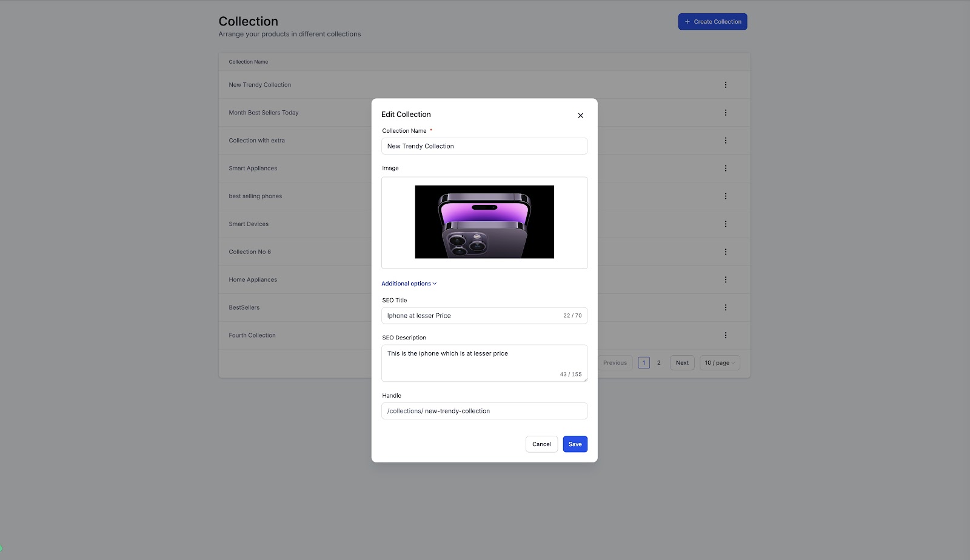Viewport: 970px width, 560px height.
Task: Select pagination page 1
Action: pyautogui.click(x=644, y=363)
